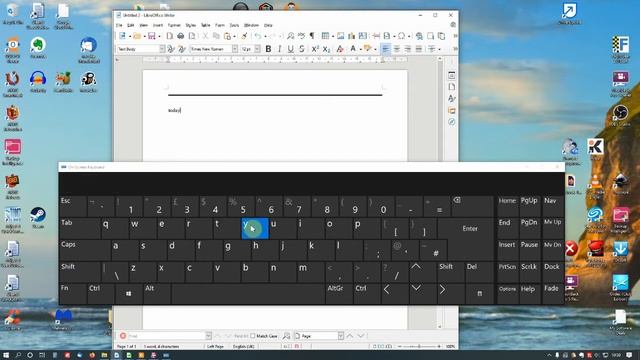Open the Table menu in Writer
Viewport: 640px width, 360px height.
click(x=206, y=25)
